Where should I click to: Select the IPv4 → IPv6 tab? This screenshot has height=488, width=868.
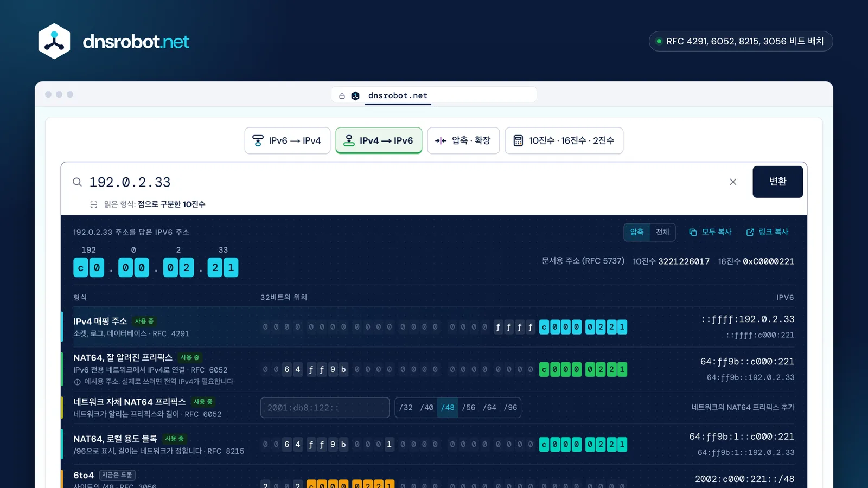pyautogui.click(x=379, y=141)
